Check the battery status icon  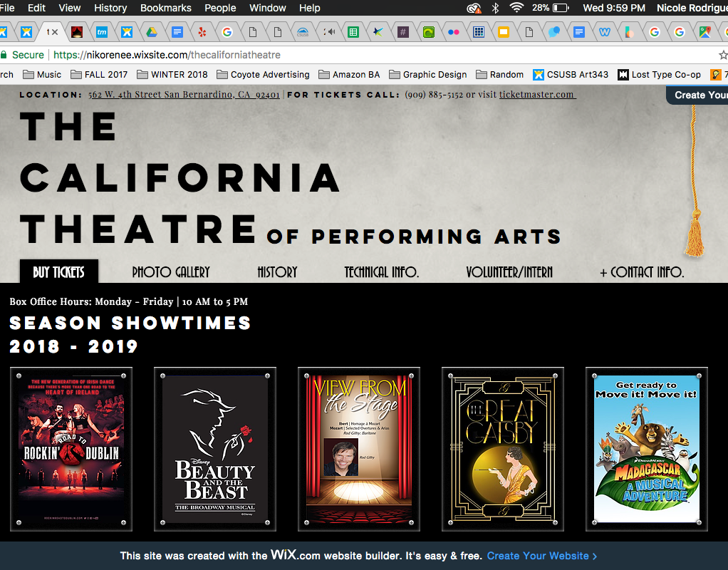pyautogui.click(x=561, y=8)
